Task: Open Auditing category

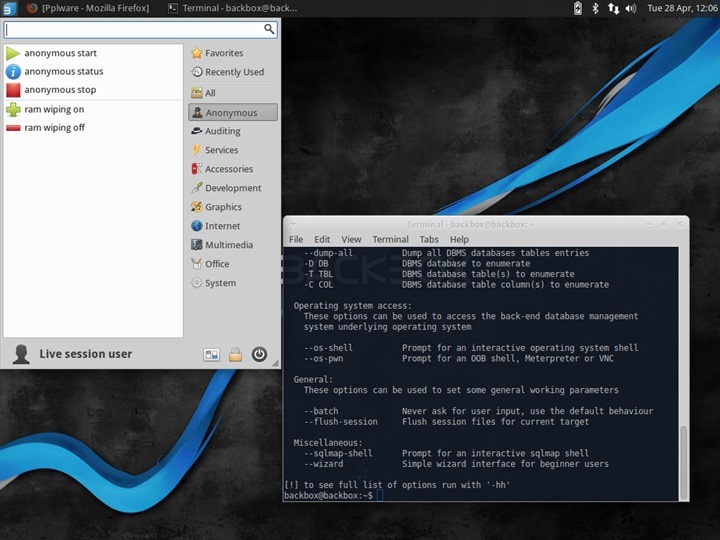Action: pyautogui.click(x=233, y=131)
